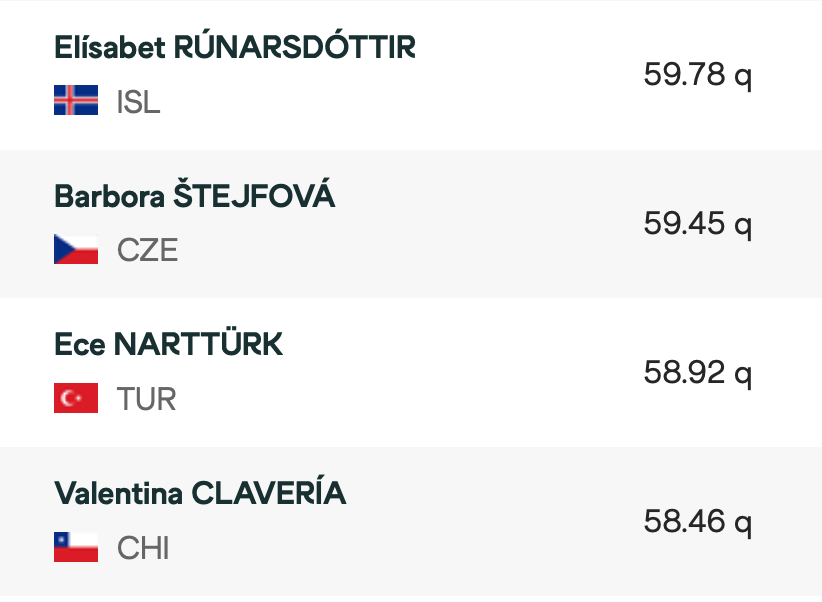Select the NARTTÜRK result row
The image size is (822, 602).
point(411,373)
